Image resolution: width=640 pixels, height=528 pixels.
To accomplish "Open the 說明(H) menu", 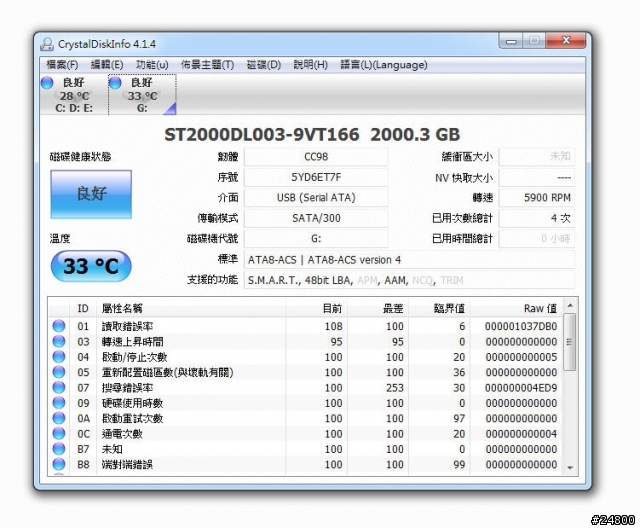I will click(x=310, y=65).
